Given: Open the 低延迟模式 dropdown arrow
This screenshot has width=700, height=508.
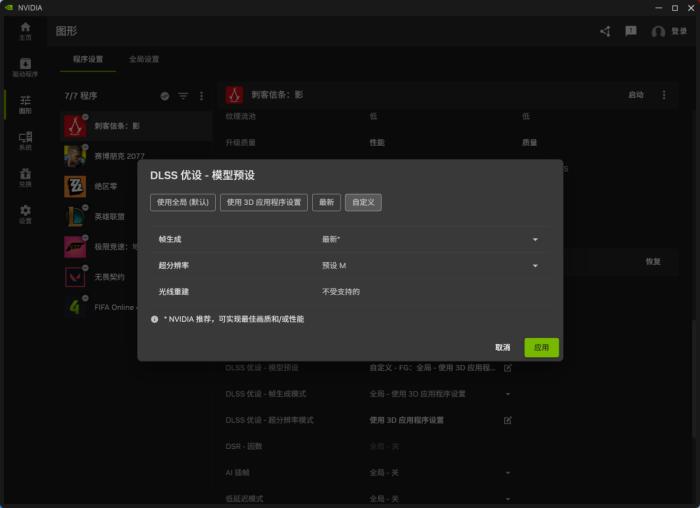Looking at the screenshot, I should pyautogui.click(x=508, y=499).
